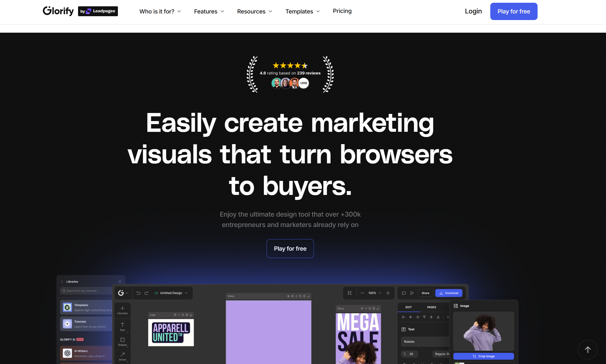Click the +200 reviewers avatar badge
The width and height of the screenshot is (606, 364).
303,83
